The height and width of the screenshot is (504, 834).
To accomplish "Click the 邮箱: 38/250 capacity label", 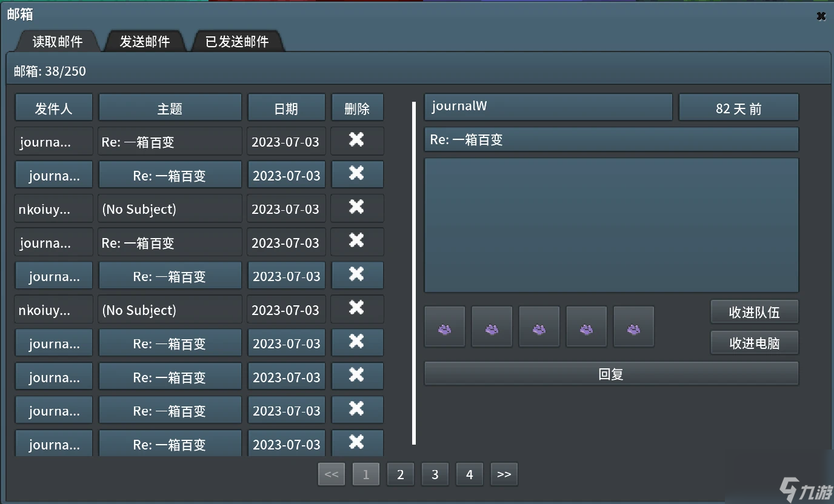I will click(50, 71).
